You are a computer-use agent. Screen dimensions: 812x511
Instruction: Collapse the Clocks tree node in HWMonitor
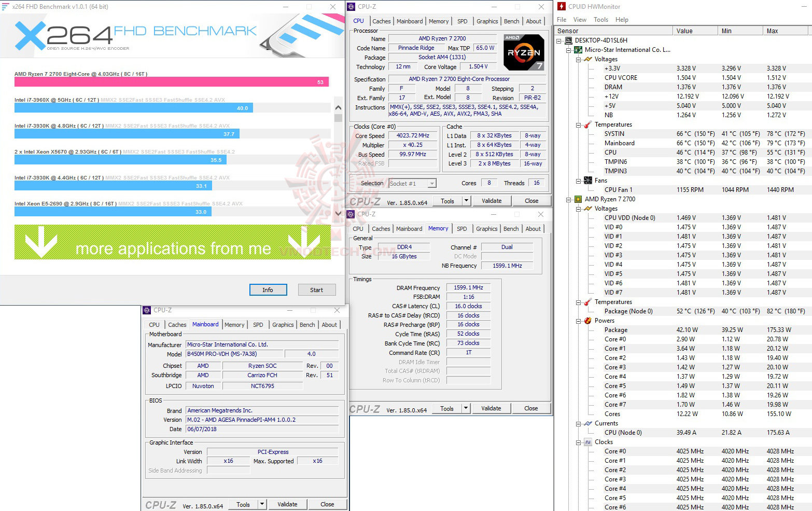[x=578, y=441]
